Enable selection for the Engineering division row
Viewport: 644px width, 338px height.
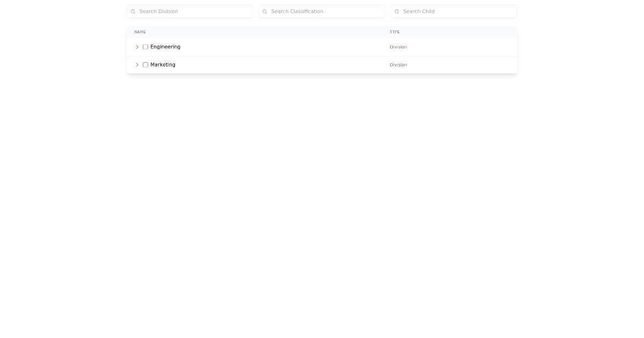click(145, 47)
